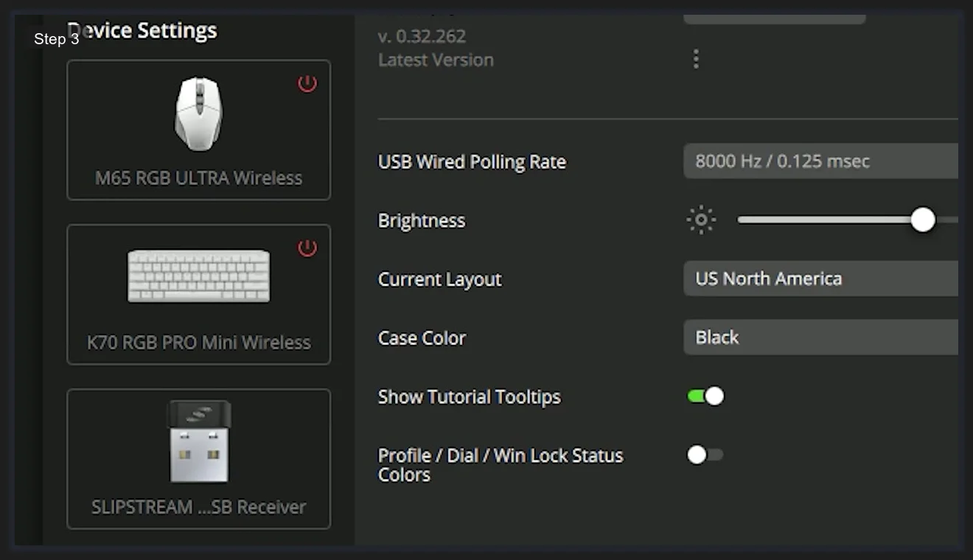Viewport: 973px width, 560px height.
Task: Click the power icon on the K70 keyboard tile
Action: [306, 248]
